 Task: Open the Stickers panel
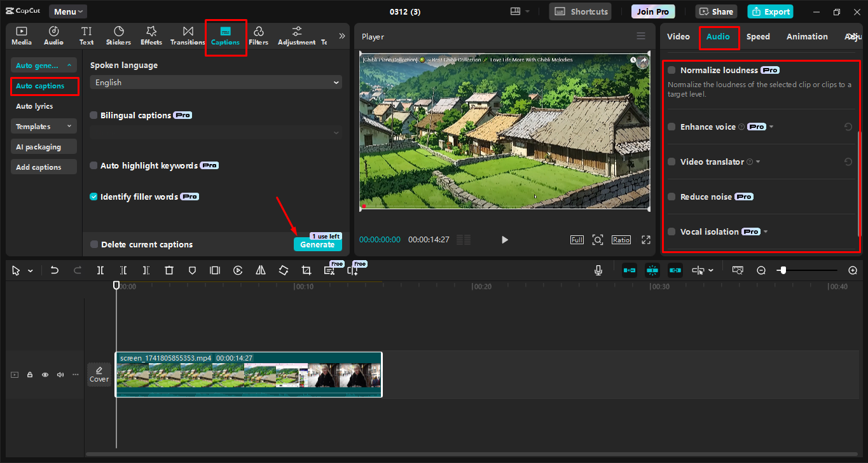[x=118, y=35]
